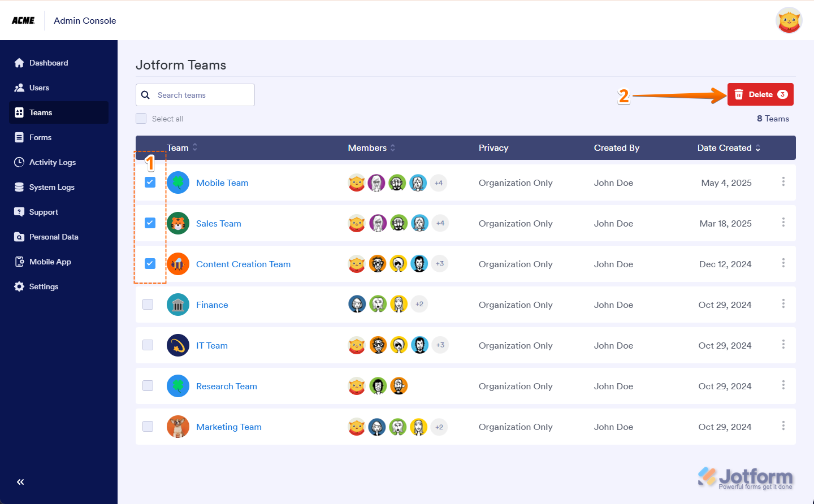Open the System Logs menu item

[x=59, y=187]
